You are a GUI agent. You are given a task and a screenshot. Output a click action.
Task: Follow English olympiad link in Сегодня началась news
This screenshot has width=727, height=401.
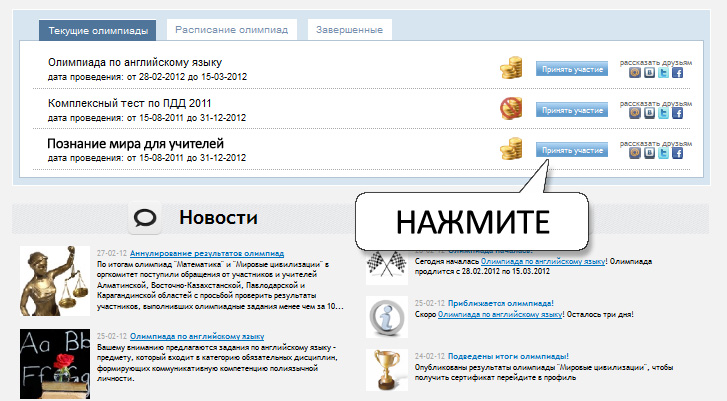point(543,261)
